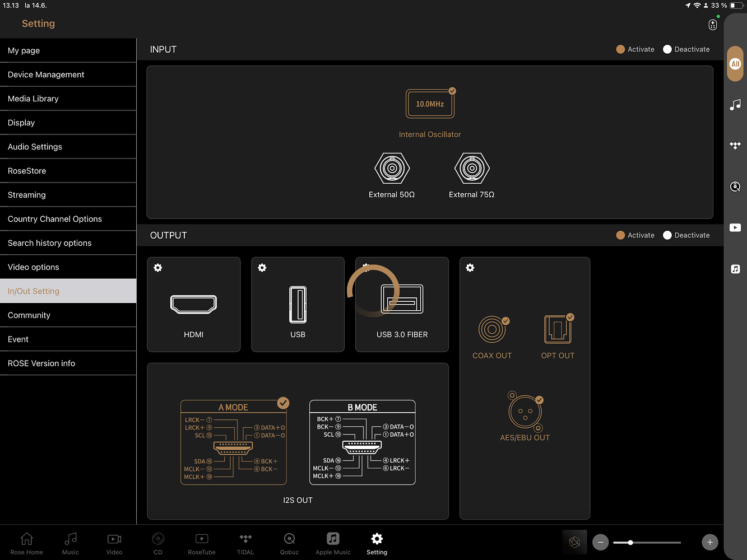Increase volume with the plus button
The width and height of the screenshot is (747, 560).
pos(710,542)
